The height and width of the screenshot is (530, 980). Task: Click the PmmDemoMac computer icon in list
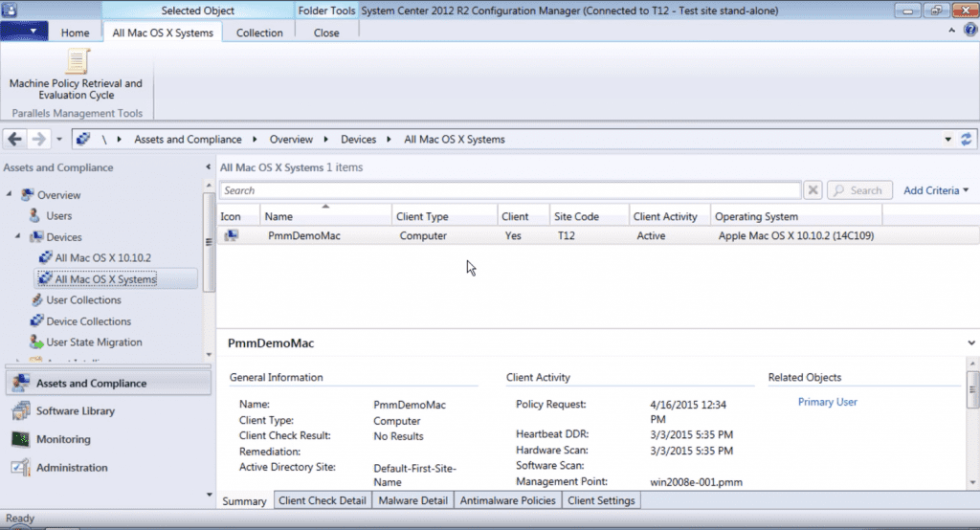coord(232,235)
